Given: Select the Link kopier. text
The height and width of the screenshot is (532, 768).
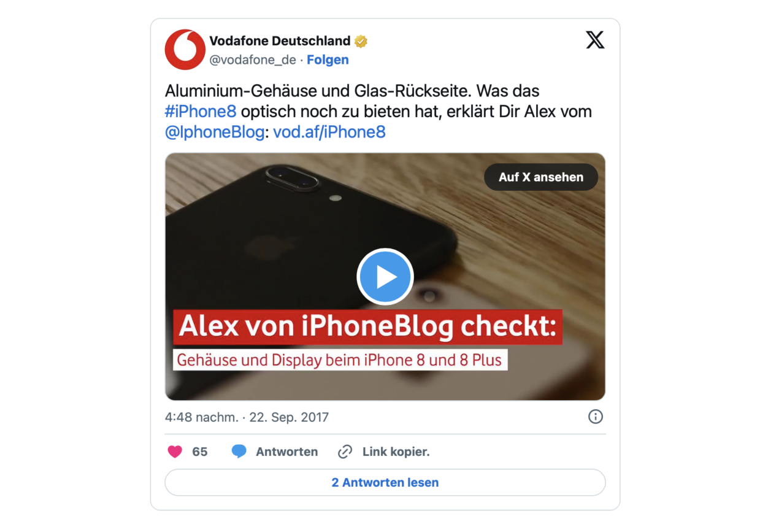Looking at the screenshot, I should (396, 452).
